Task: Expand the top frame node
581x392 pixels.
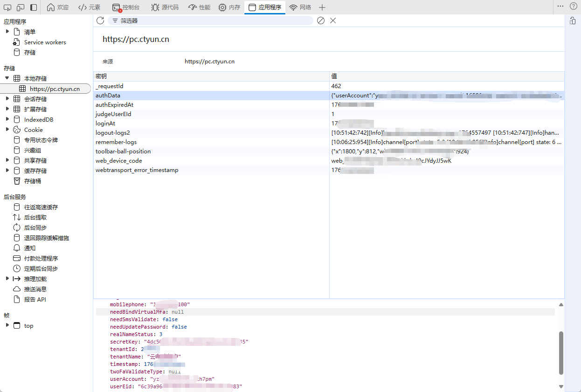Action: point(7,325)
